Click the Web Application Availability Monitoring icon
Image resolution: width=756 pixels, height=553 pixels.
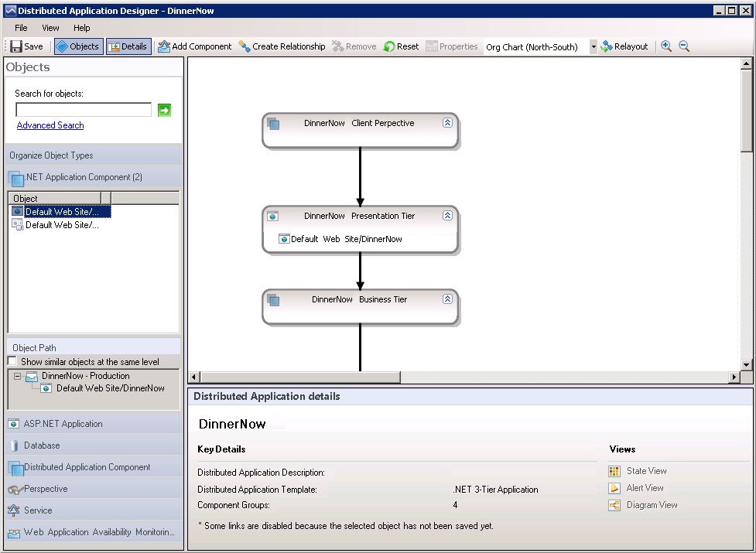14,533
